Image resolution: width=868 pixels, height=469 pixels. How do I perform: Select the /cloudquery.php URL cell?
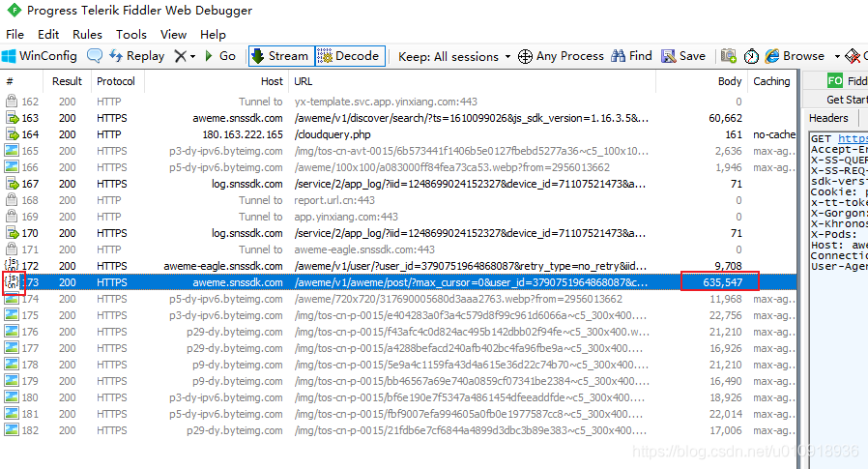click(333, 134)
